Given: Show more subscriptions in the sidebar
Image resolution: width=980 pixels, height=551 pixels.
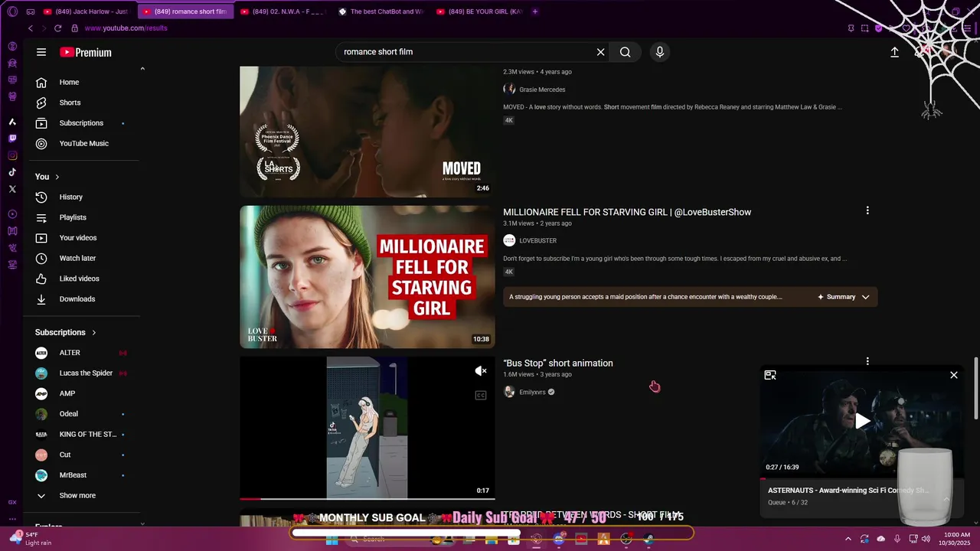Looking at the screenshot, I should pyautogui.click(x=77, y=496).
